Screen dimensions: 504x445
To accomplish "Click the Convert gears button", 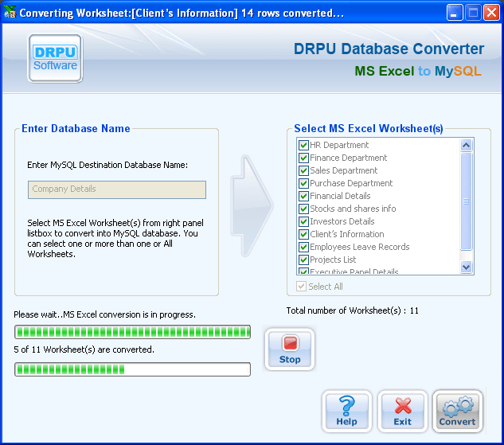I will point(457,412).
